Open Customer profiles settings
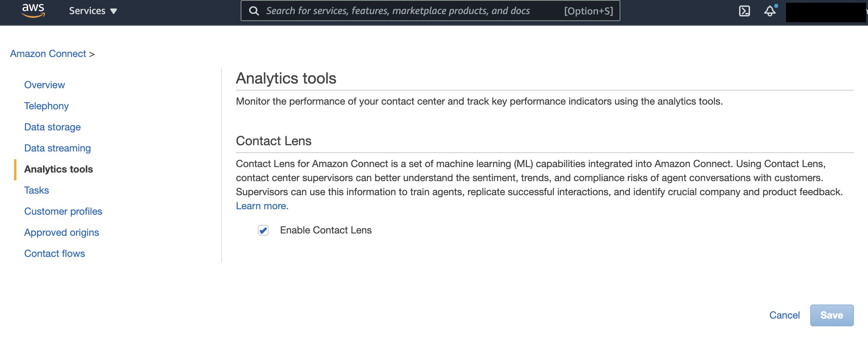868x349 pixels. click(x=63, y=211)
